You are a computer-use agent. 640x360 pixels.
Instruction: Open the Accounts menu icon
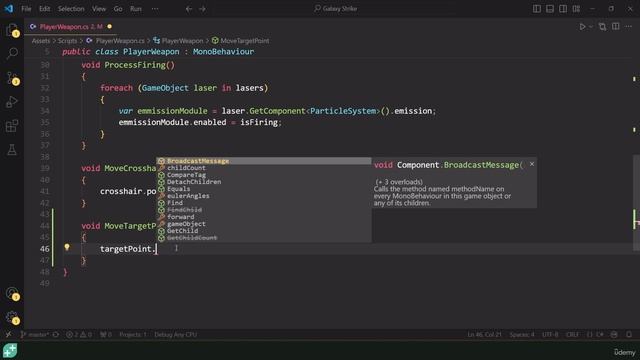coord(12,293)
